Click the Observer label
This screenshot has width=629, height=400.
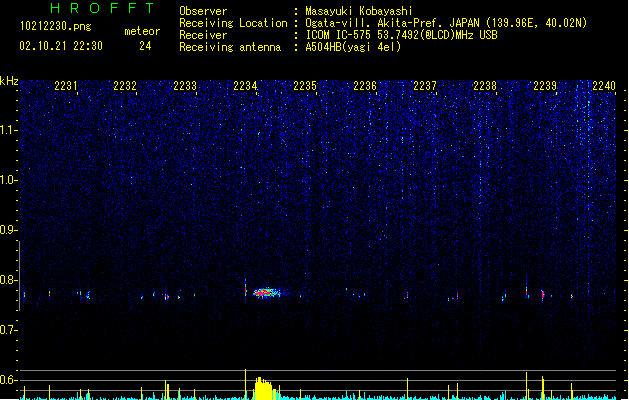click(203, 11)
